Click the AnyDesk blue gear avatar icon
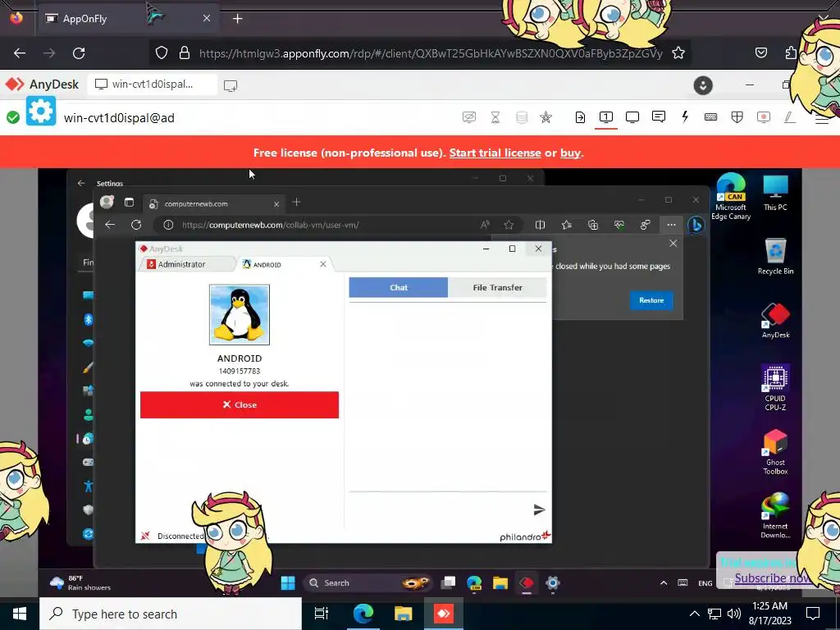The height and width of the screenshot is (630, 840). coord(41,112)
